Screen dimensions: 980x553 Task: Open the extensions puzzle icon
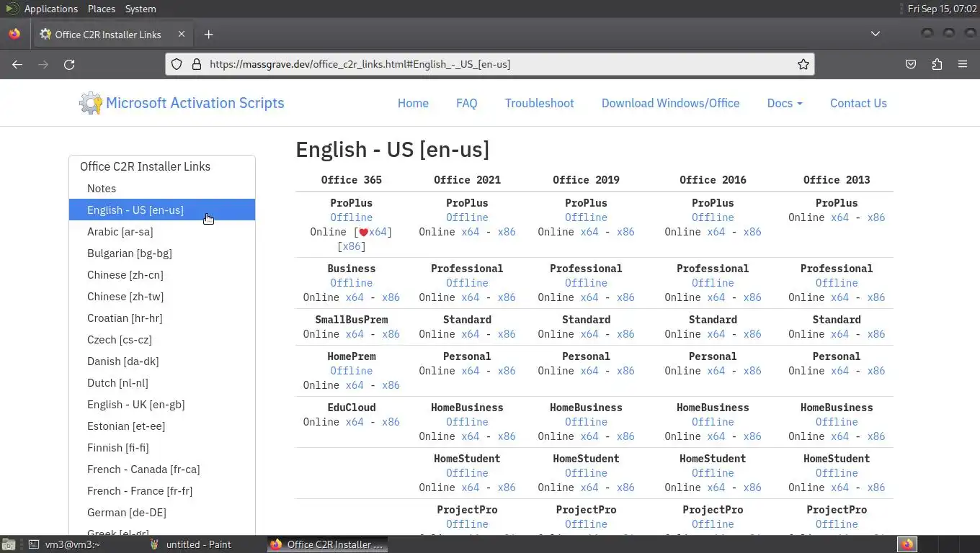[x=937, y=64]
